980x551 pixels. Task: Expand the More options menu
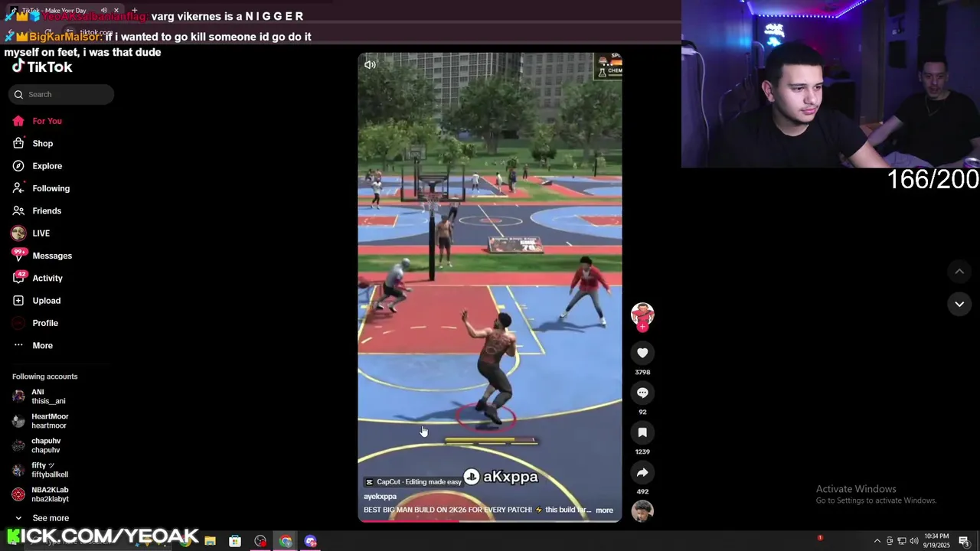[x=32, y=345]
